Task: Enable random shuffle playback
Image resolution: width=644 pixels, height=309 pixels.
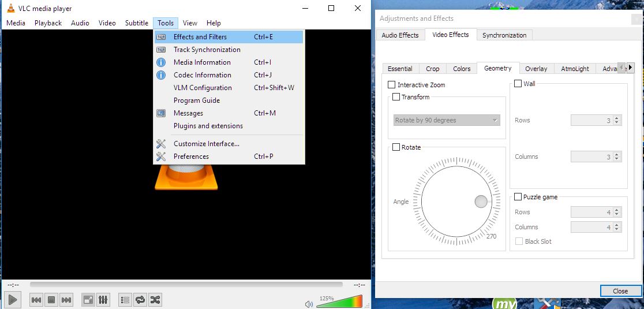Action: point(155,300)
